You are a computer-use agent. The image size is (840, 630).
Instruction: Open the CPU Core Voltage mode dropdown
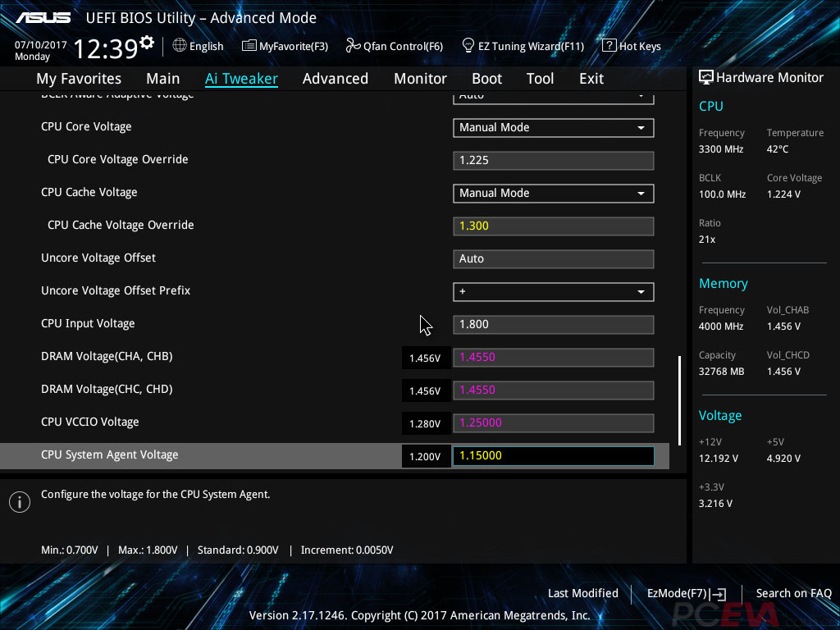(x=554, y=127)
